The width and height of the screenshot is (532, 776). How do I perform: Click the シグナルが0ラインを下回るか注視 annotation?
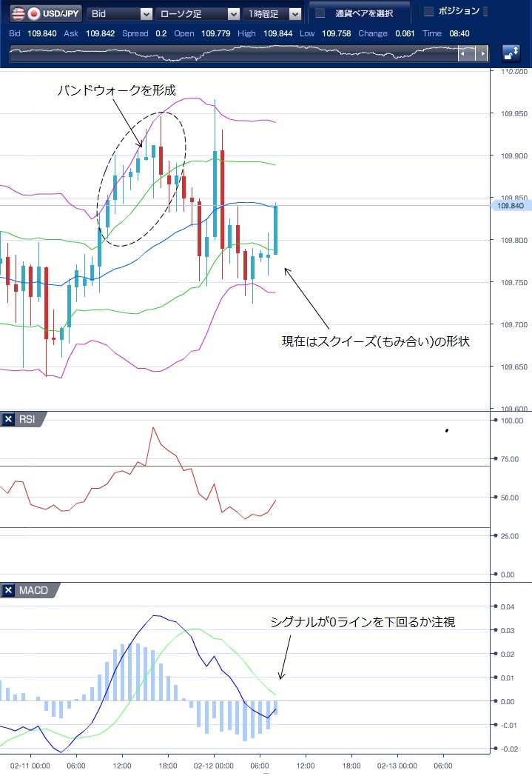363,623
